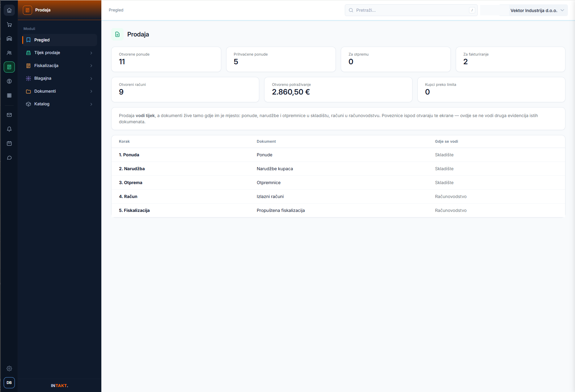Select the active green sales document icon
Screen dimensions: 575x392
(9, 67)
